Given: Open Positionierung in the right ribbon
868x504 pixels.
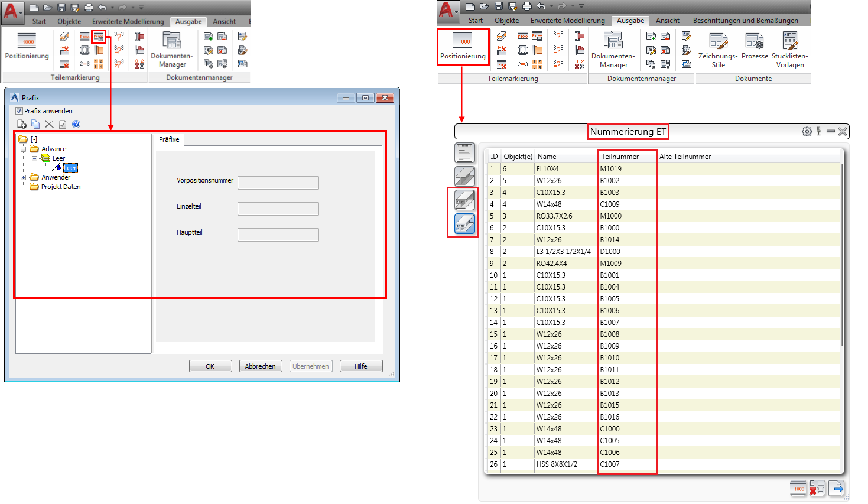Looking at the screenshot, I should (x=463, y=47).
